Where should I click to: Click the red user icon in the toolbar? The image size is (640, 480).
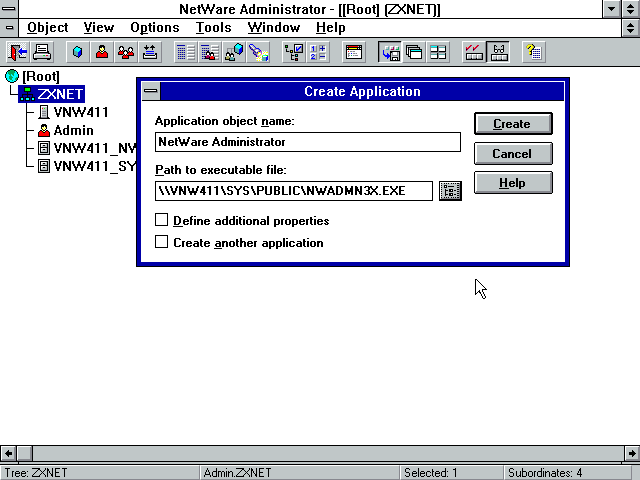102,52
